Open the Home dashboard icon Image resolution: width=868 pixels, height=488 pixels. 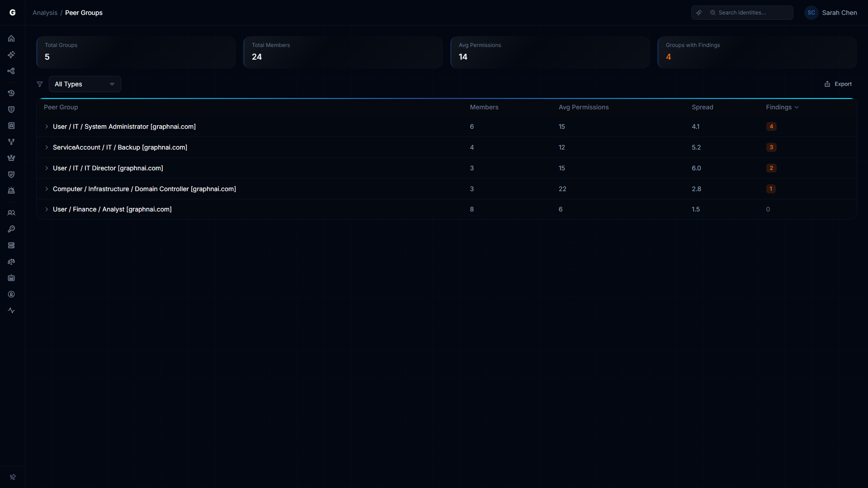click(11, 38)
